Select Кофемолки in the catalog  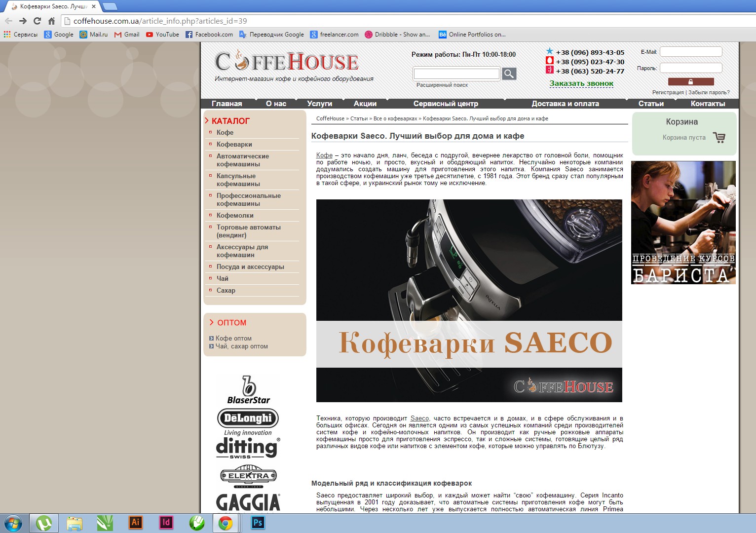coord(235,215)
